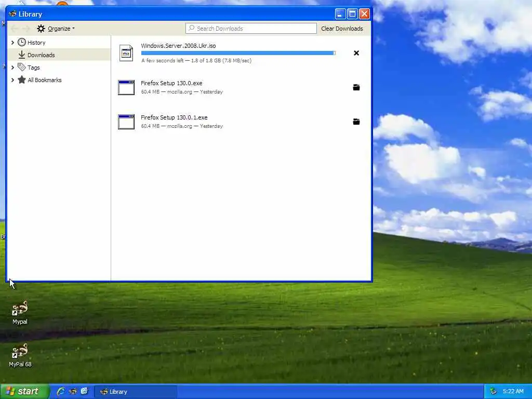Select the Firefox Setup 130.0.1.exe file name
This screenshot has width=532, height=399.
174,117
